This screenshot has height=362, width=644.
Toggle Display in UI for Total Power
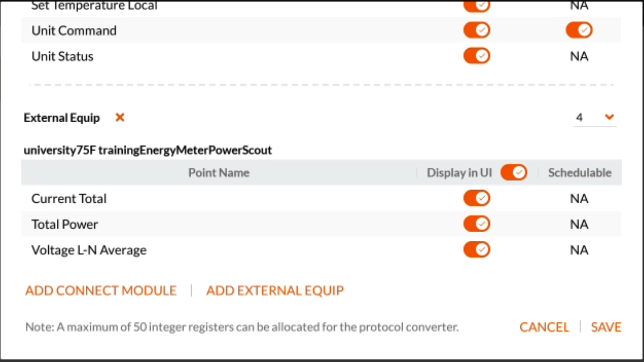[x=477, y=224]
